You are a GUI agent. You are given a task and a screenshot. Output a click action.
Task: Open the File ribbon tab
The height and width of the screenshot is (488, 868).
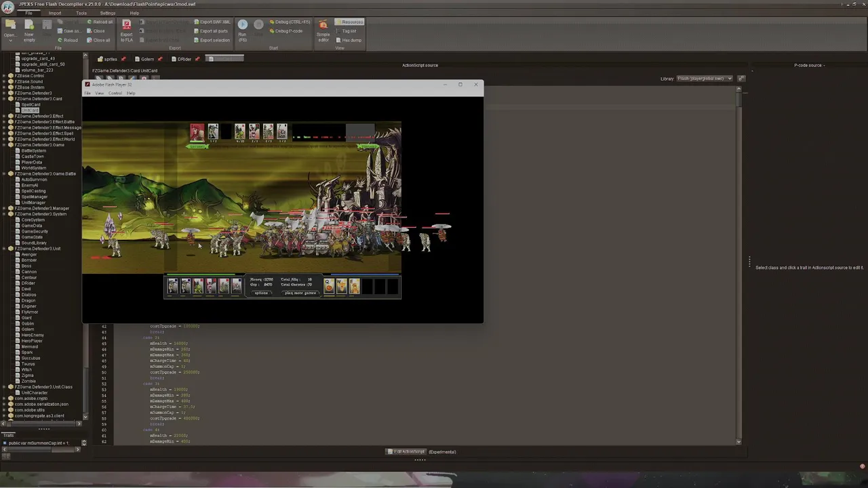[x=28, y=13]
